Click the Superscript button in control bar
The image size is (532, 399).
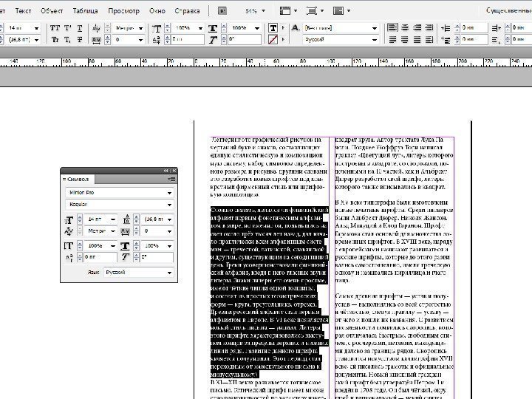click(x=67, y=27)
